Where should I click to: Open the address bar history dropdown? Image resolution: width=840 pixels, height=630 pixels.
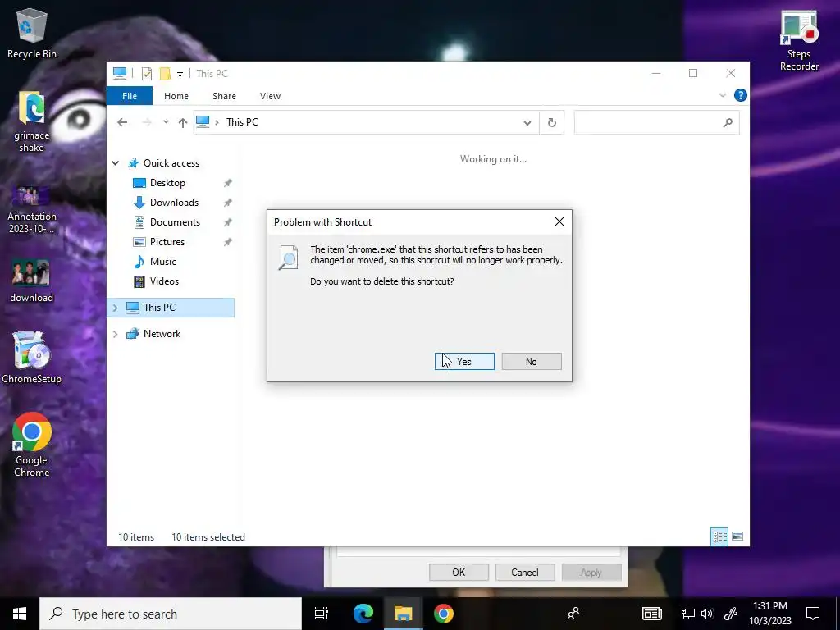[527, 123]
